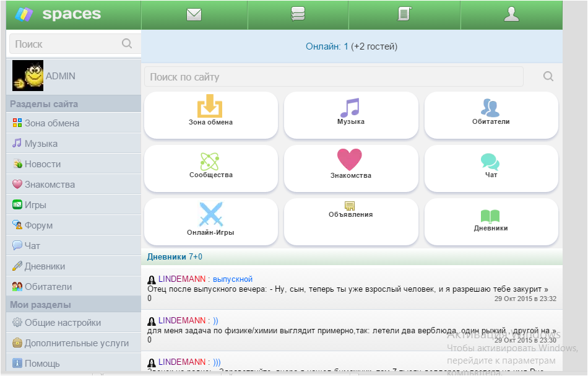Open the выпускной diary entry link
Image resolution: width=588 pixels, height=376 pixels.
click(x=232, y=279)
